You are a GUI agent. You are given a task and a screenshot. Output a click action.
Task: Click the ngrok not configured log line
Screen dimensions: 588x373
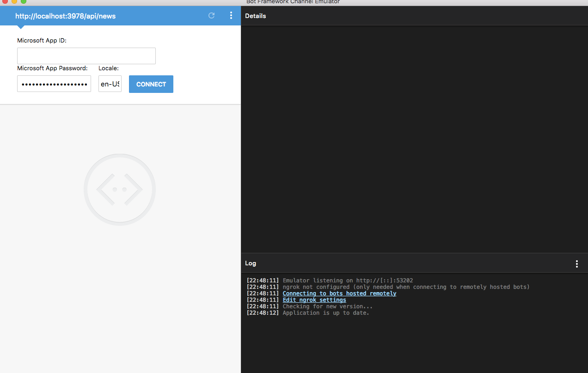click(x=388, y=287)
